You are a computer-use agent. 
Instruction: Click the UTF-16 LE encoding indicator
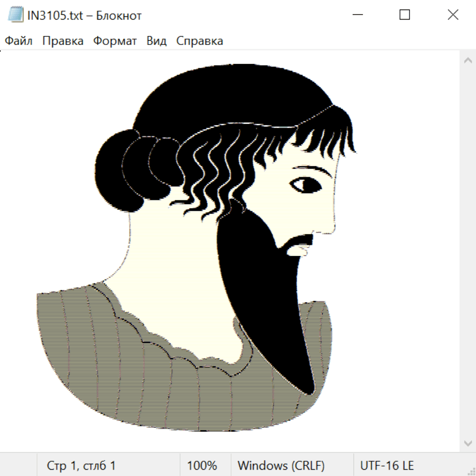tap(387, 465)
